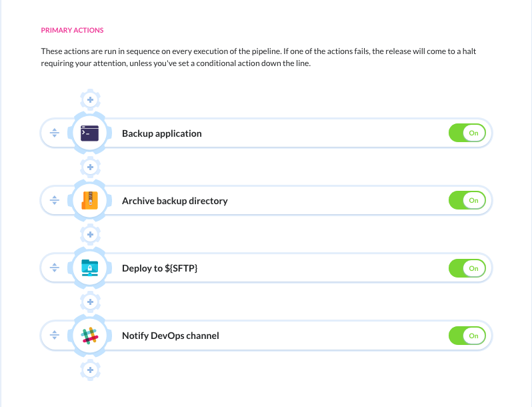The height and width of the screenshot is (407, 532).
Task: Click reorder arrows for Backup application
Action: [54, 133]
